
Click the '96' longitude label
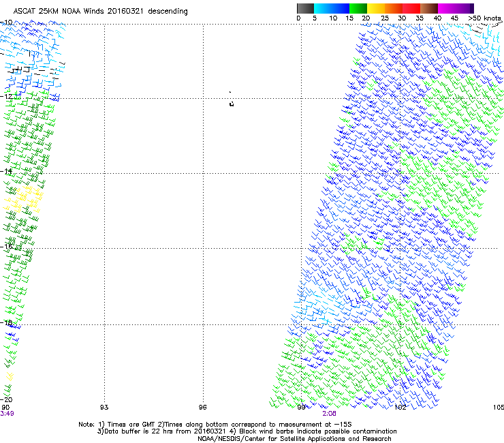tap(202, 408)
